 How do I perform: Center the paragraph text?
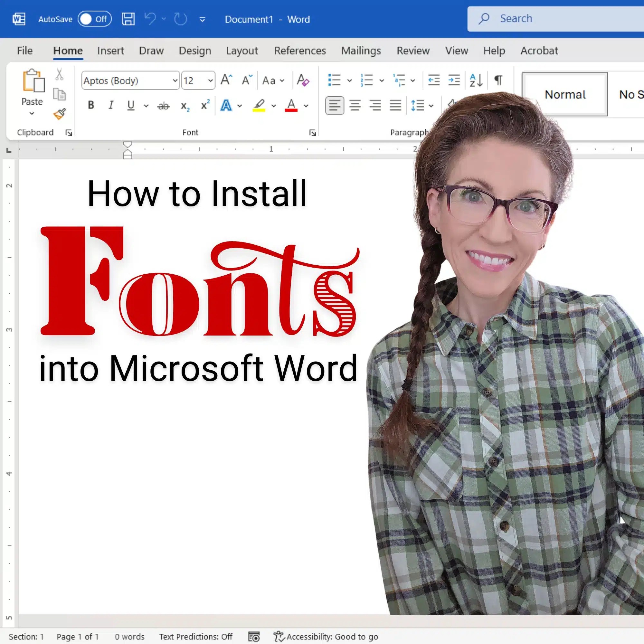355,106
